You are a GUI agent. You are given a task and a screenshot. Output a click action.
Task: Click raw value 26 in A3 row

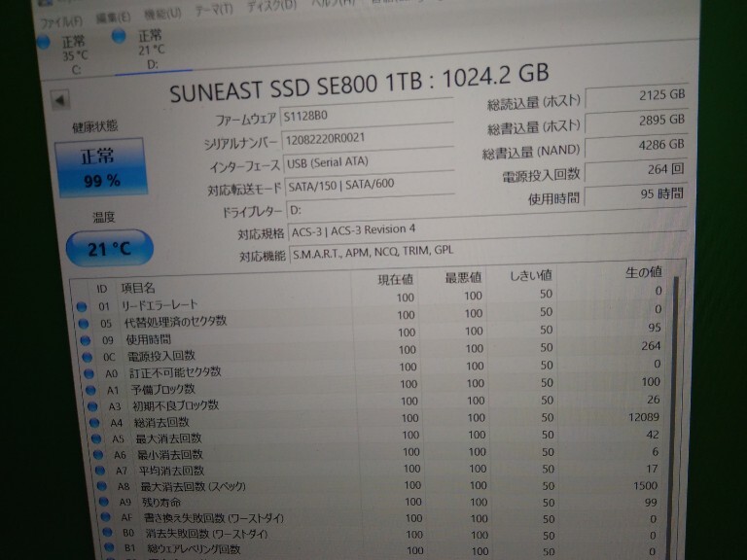tap(654, 400)
